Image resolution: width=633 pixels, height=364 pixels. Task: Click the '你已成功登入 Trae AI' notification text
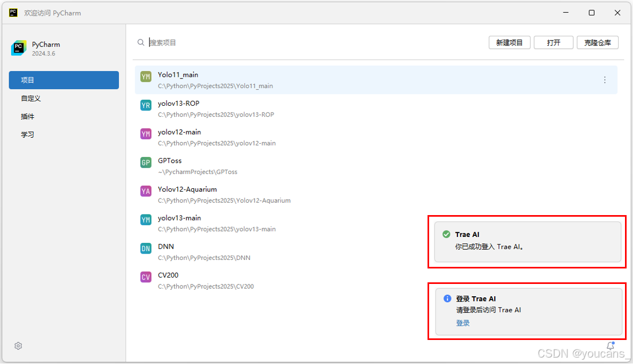click(489, 247)
